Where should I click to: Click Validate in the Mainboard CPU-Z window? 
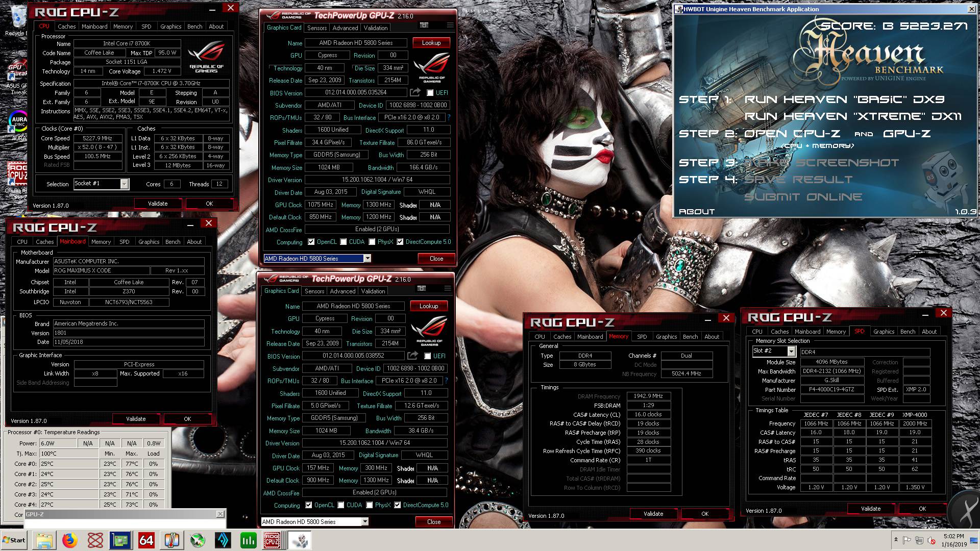[136, 419]
